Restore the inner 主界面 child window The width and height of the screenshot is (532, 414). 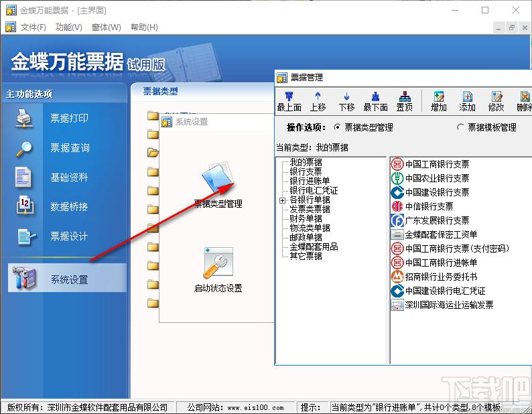click(x=512, y=28)
